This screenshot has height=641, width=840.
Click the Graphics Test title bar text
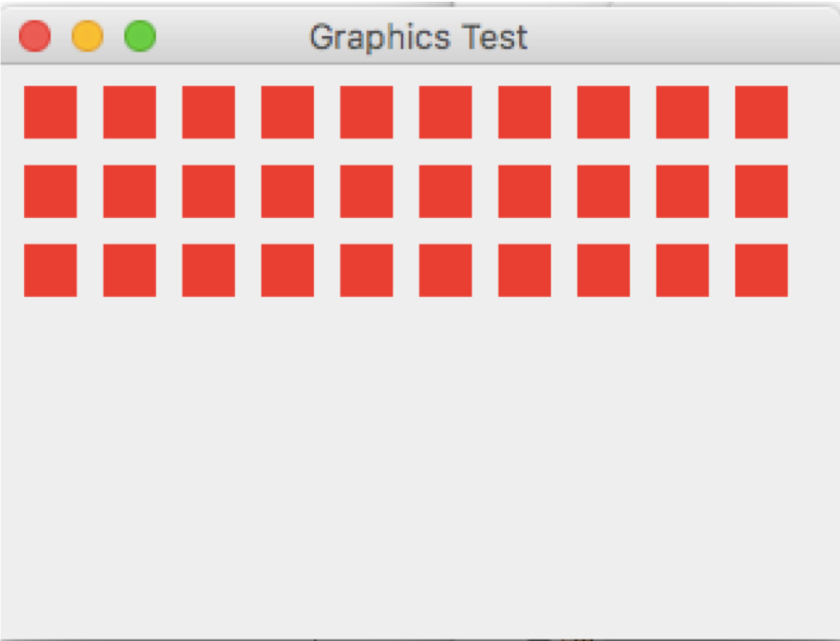[419, 37]
